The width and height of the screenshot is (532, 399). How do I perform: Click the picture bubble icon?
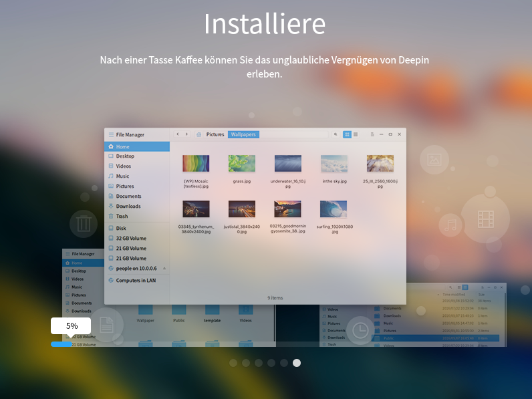pyautogui.click(x=434, y=160)
